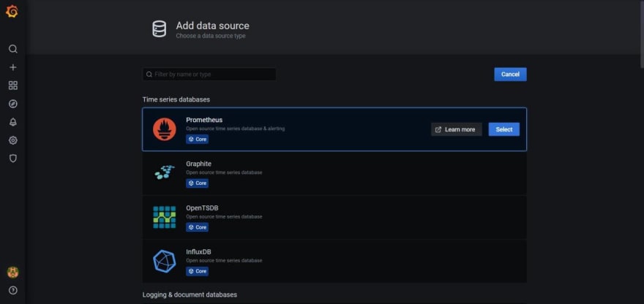The height and width of the screenshot is (304, 644).
Task: Cancel adding a data source
Action: [510, 75]
